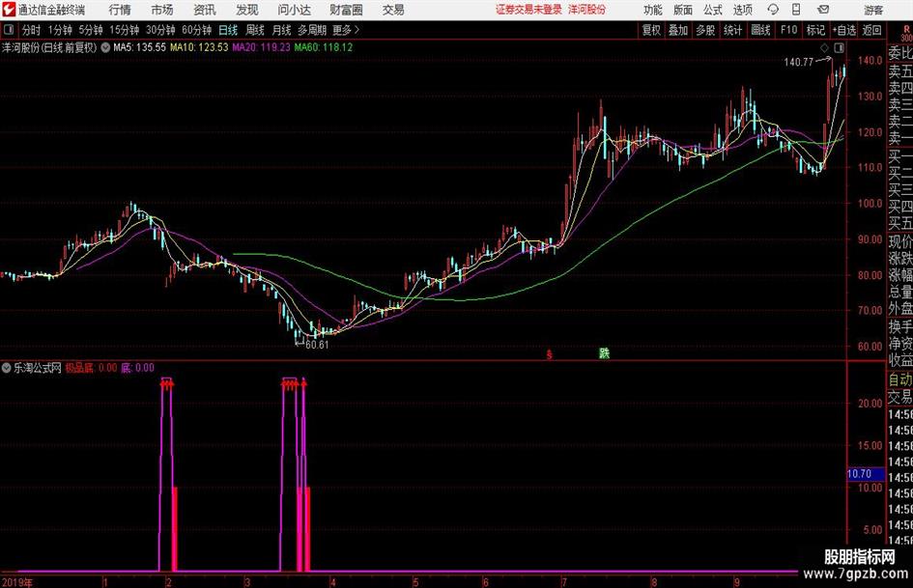The width and height of the screenshot is (913, 588).
Task: Click the 140.77 high price marker
Action: (798, 63)
